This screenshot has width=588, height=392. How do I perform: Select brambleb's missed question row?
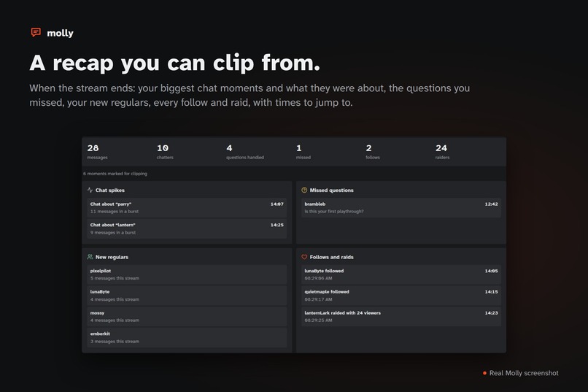[401, 208]
